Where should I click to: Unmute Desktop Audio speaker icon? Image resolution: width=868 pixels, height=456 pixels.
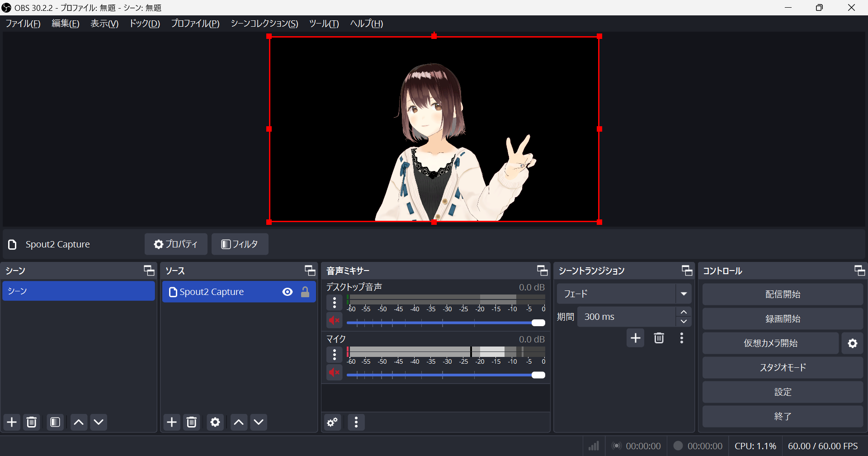pyautogui.click(x=335, y=321)
